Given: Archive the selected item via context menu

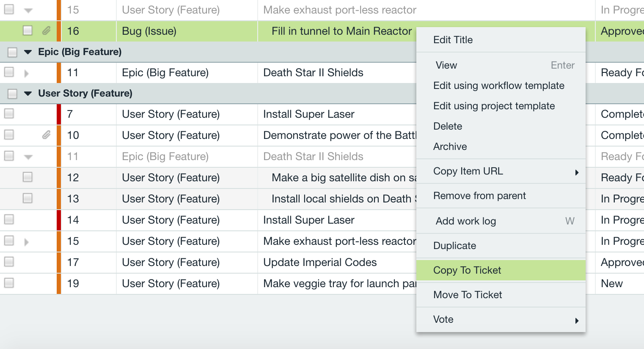Looking at the screenshot, I should click(x=450, y=147).
